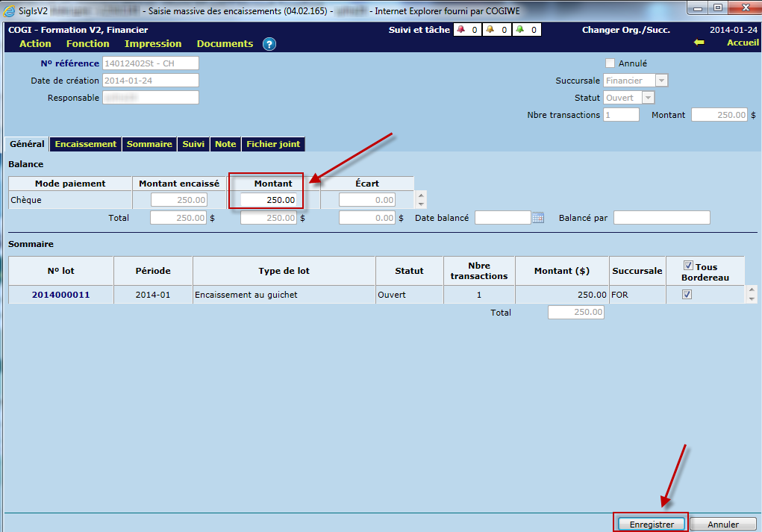Click the Internet Explorer logo in title bar

click(x=9, y=10)
